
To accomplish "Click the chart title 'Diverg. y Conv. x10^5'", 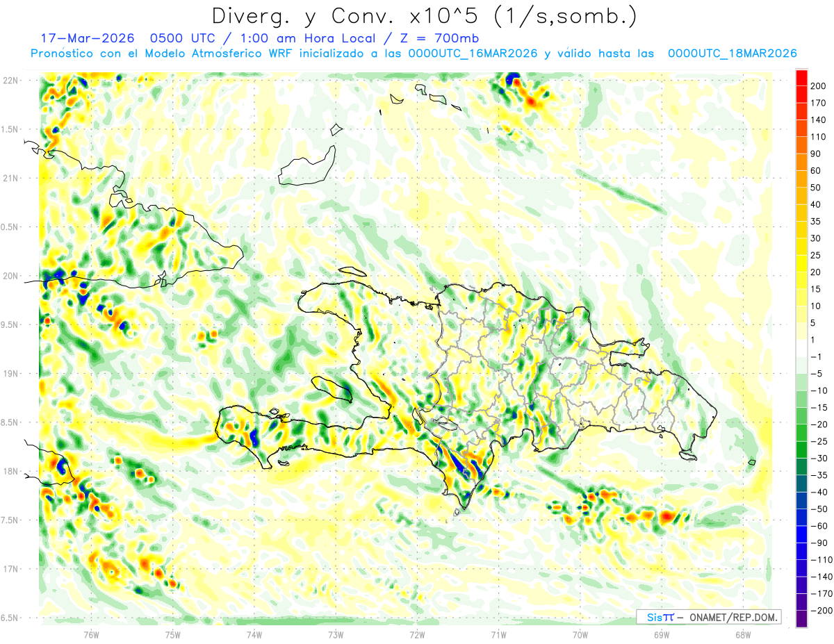I will pos(348,16).
